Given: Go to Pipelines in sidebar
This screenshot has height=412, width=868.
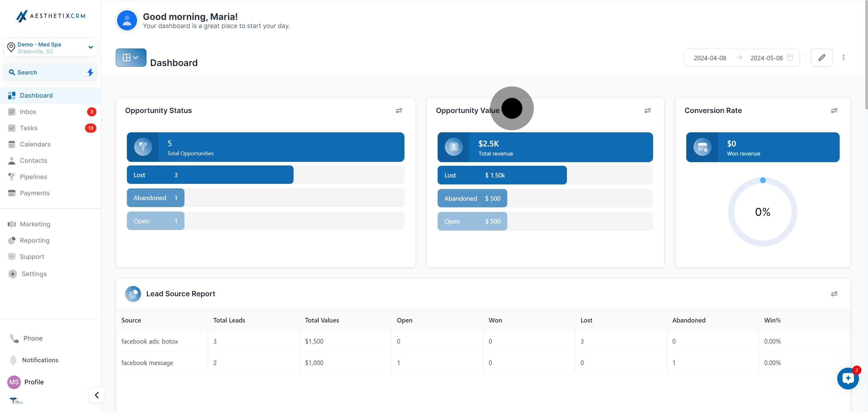Looking at the screenshot, I should 33,177.
